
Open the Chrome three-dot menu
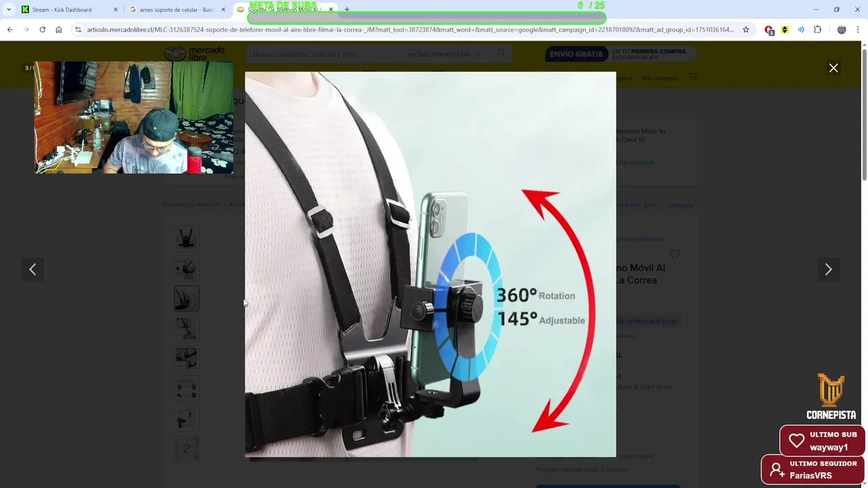click(858, 30)
